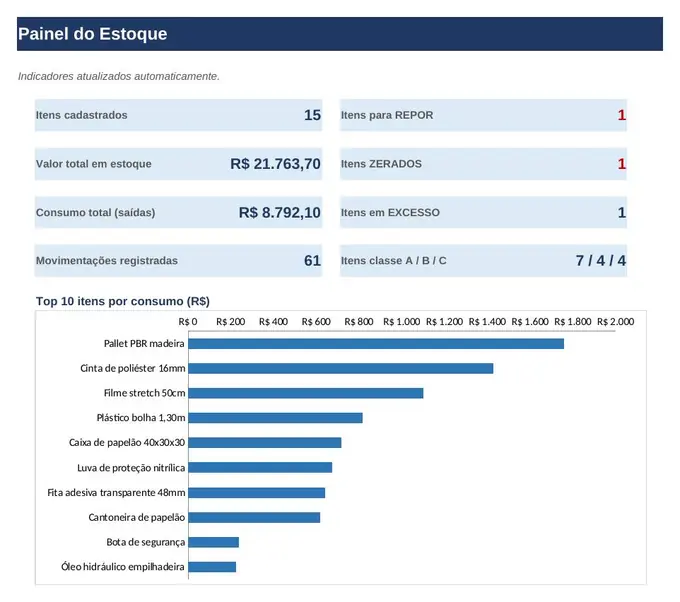
Task: Click 'Movimentações registradas' label
Action: coord(107,261)
